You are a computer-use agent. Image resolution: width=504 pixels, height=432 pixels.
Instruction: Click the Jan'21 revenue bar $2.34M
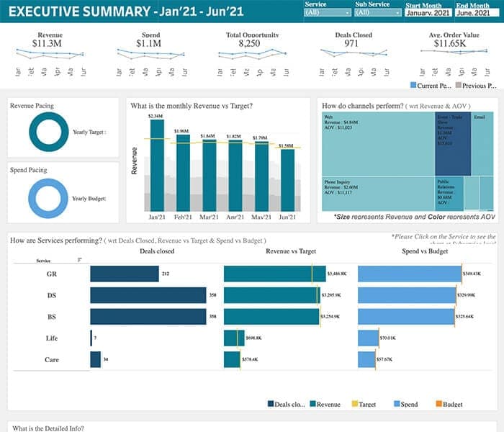tap(157, 166)
